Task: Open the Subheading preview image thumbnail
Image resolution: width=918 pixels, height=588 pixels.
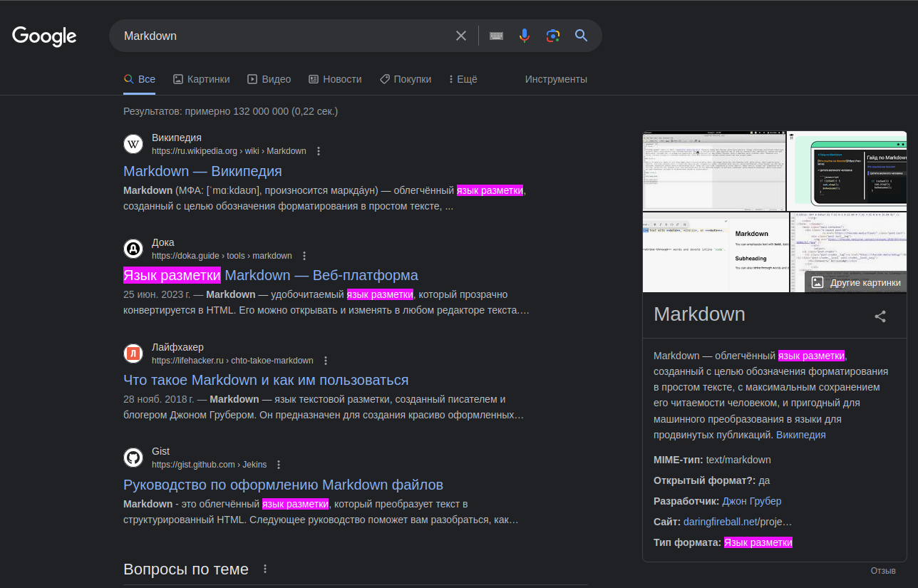Action: (716, 252)
